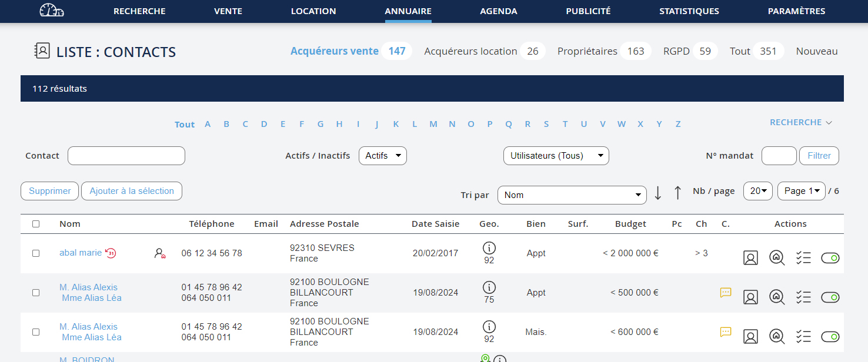This screenshot has height=362, width=868.
Task: Click yellow comment icon in 500 000 € row
Action: (x=726, y=292)
